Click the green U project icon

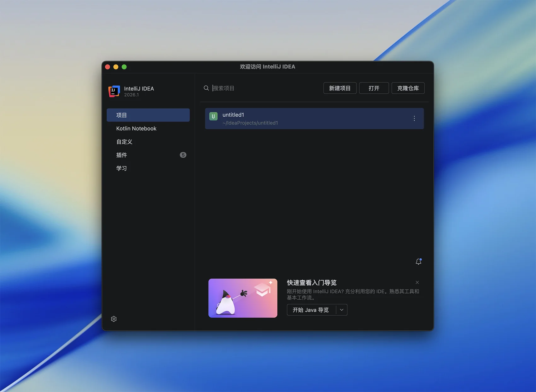pos(213,116)
